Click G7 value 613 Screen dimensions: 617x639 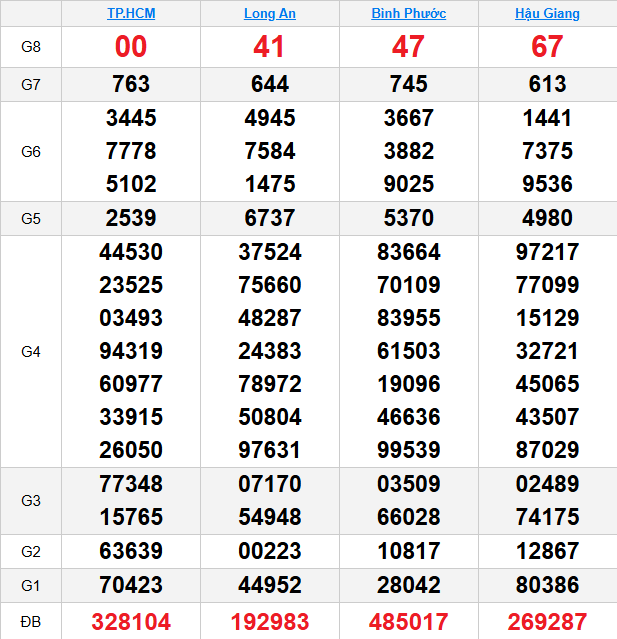[x=547, y=84]
